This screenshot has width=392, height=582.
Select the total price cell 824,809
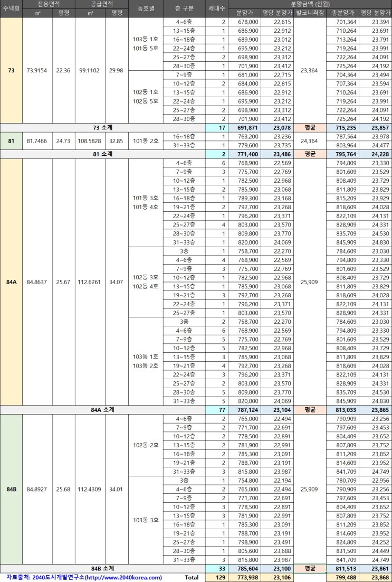pyautogui.click(x=343, y=542)
